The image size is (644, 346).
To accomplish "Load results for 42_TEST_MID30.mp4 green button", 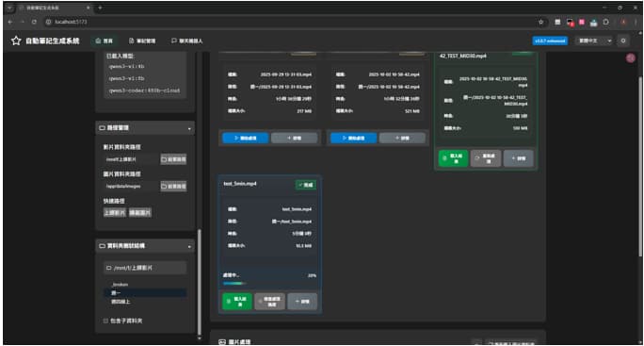I will click(x=454, y=158).
